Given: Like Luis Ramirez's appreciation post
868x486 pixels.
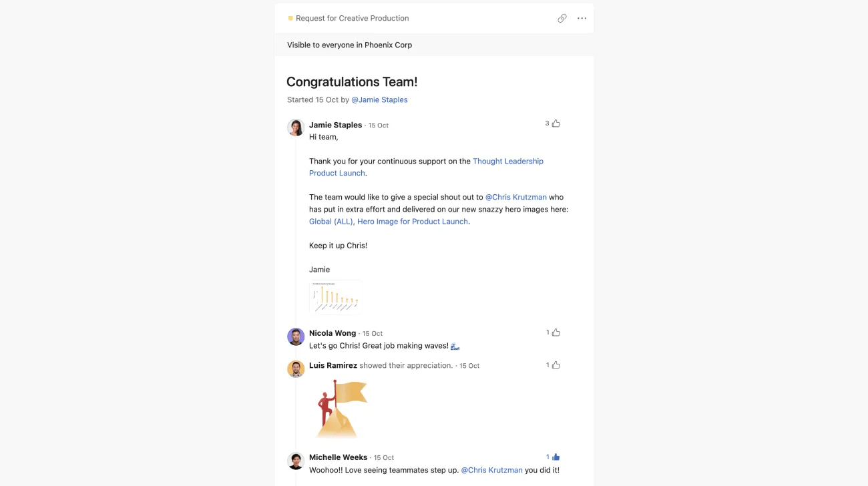Looking at the screenshot, I should (x=555, y=364).
